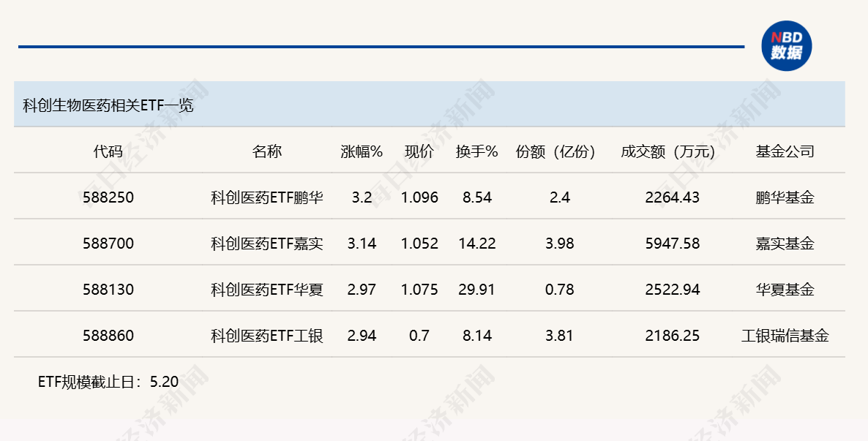Click turnover value 8.14
This screenshot has height=441, width=868.
click(x=476, y=335)
